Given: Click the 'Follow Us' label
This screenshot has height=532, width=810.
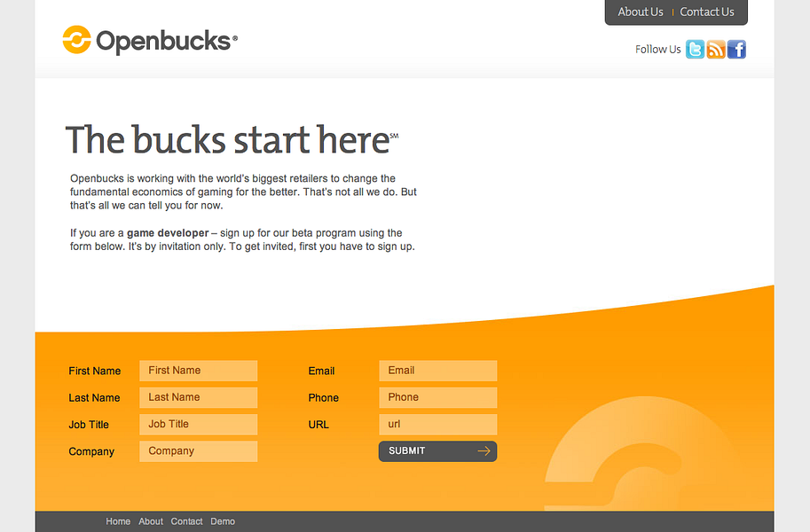Looking at the screenshot, I should (658, 50).
